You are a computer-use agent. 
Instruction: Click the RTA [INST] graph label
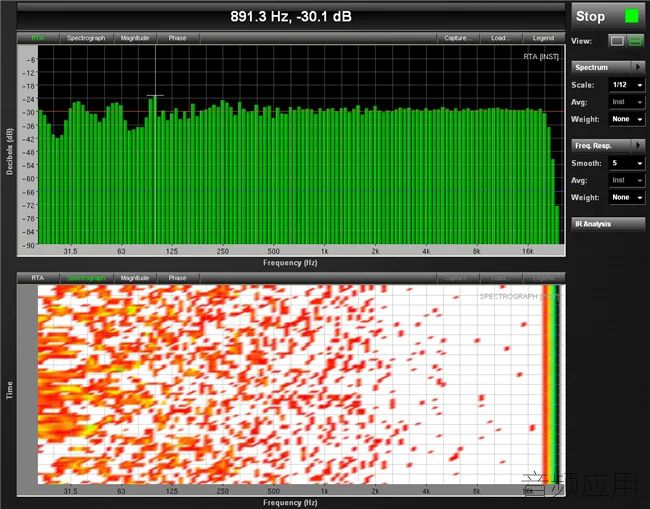(x=541, y=57)
